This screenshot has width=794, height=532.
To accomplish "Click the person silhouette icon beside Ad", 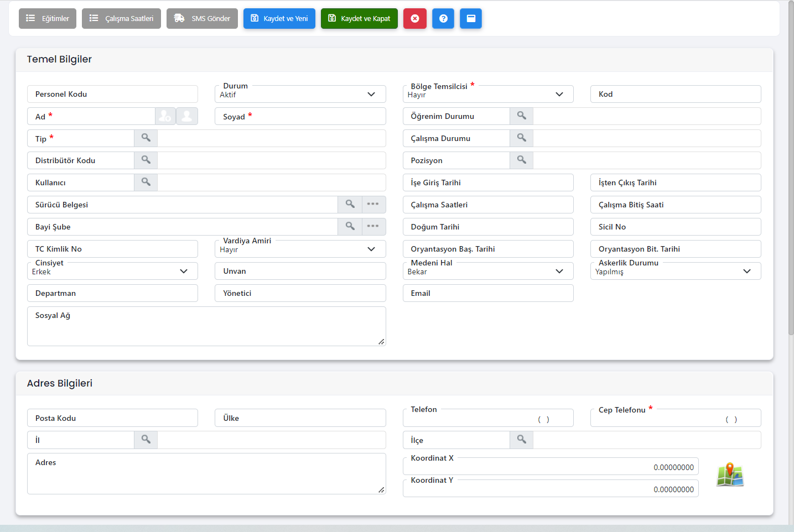I will tap(187, 116).
